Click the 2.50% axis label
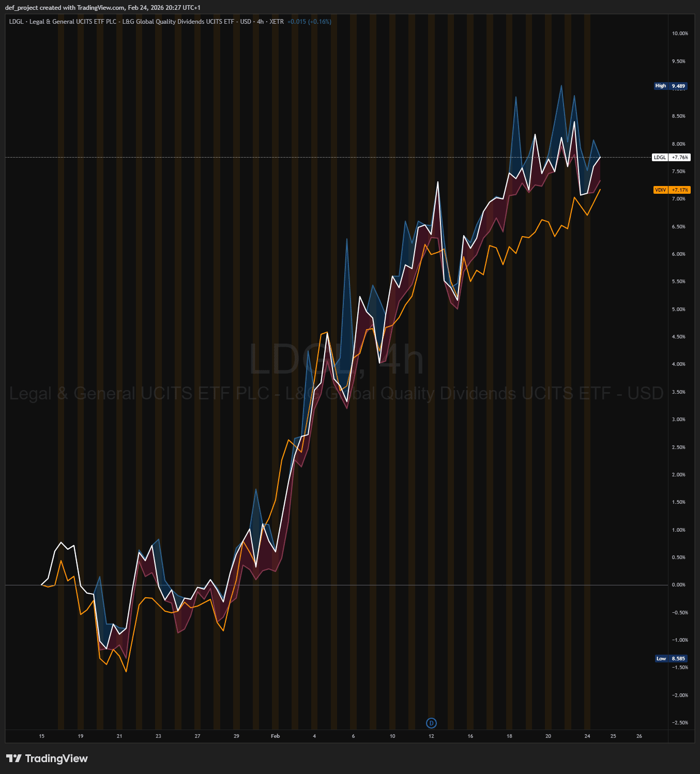 pyautogui.click(x=679, y=447)
